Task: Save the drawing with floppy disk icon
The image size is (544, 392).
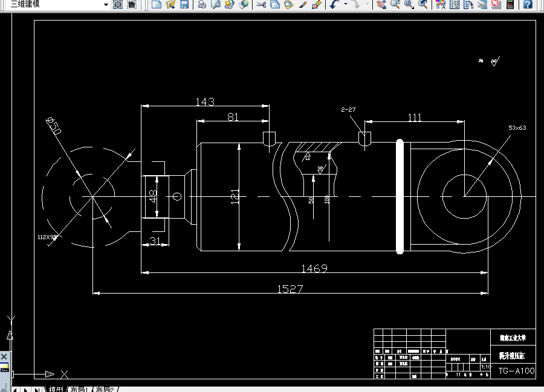Action: 184,4
